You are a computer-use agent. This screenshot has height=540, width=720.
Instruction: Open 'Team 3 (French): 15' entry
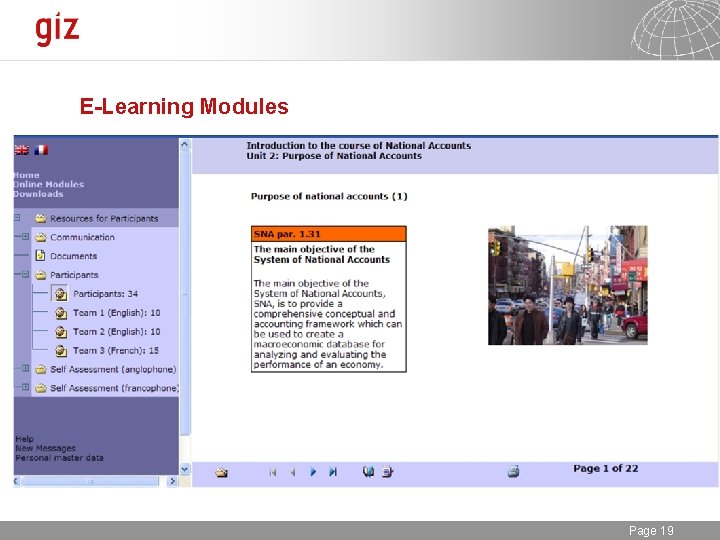click(x=116, y=350)
